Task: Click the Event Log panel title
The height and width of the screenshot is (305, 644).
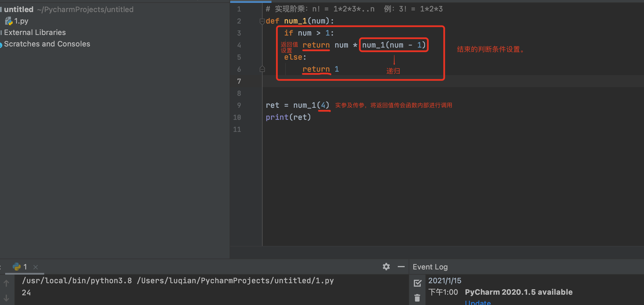Action: [x=430, y=267]
